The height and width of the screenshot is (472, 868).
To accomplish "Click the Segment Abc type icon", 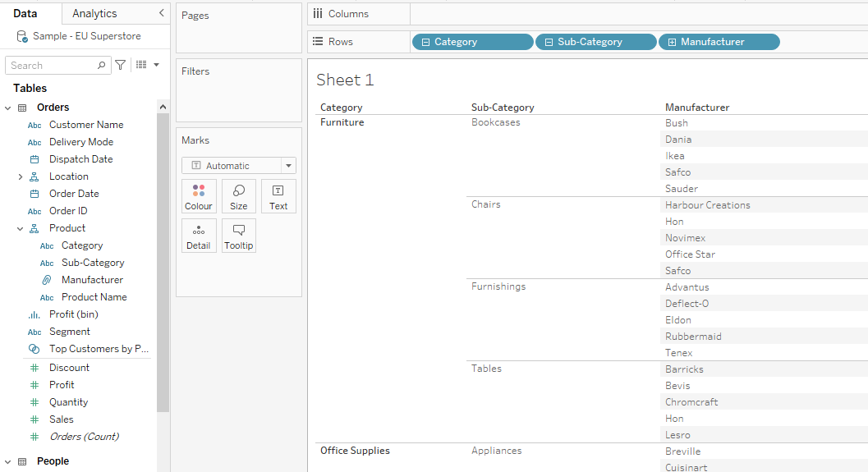I will click(34, 332).
